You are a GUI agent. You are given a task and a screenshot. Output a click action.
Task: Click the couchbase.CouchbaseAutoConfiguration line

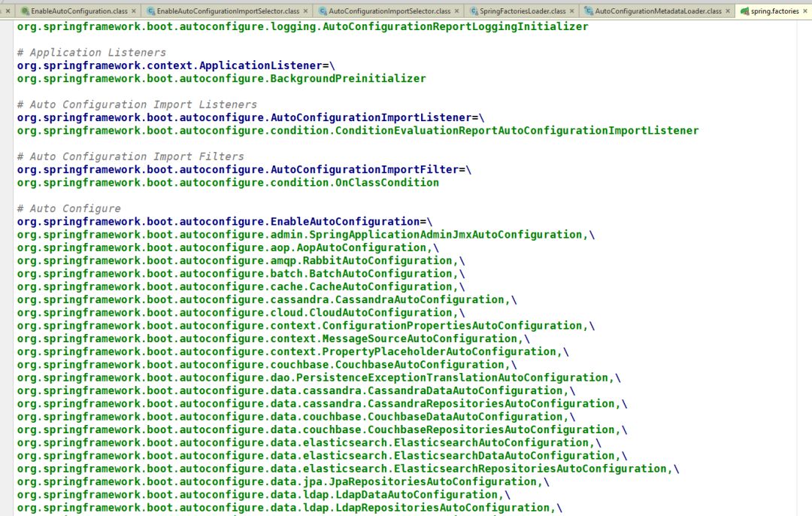tap(267, 364)
